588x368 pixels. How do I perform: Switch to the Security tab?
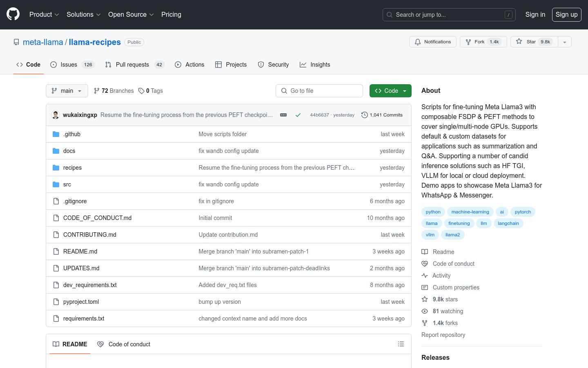(273, 65)
